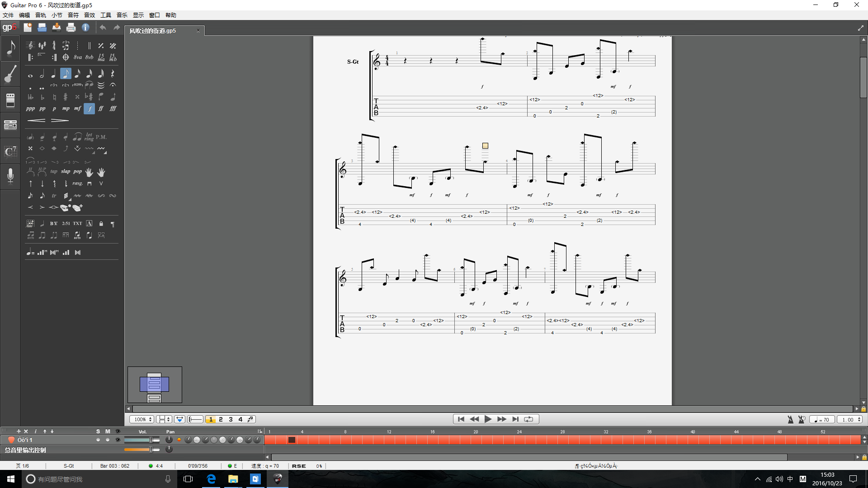This screenshot has width=868, height=488.
Task: Adjust master volume output slider
Action: click(x=142, y=450)
